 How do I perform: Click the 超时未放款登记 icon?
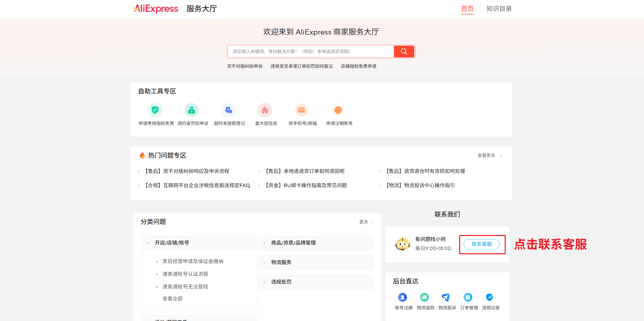pyautogui.click(x=228, y=110)
